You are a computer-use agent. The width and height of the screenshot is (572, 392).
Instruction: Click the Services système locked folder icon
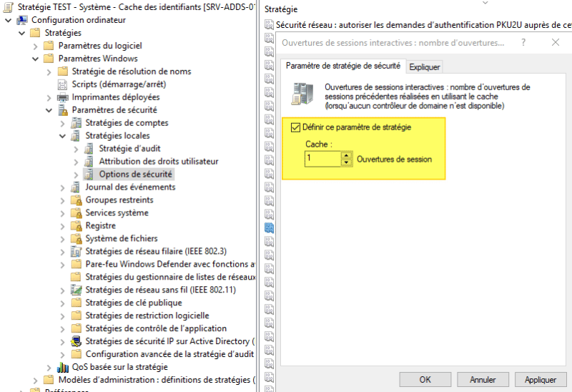[77, 212]
